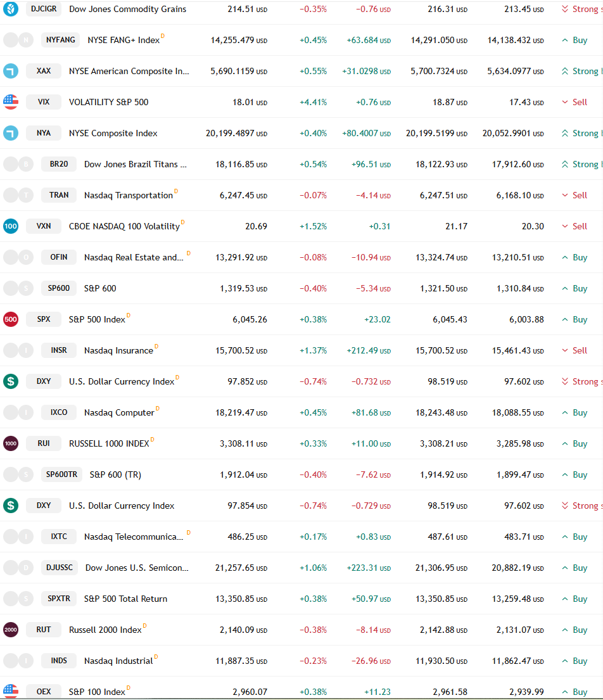Click −26.96 USD change in INDS row

371,661
